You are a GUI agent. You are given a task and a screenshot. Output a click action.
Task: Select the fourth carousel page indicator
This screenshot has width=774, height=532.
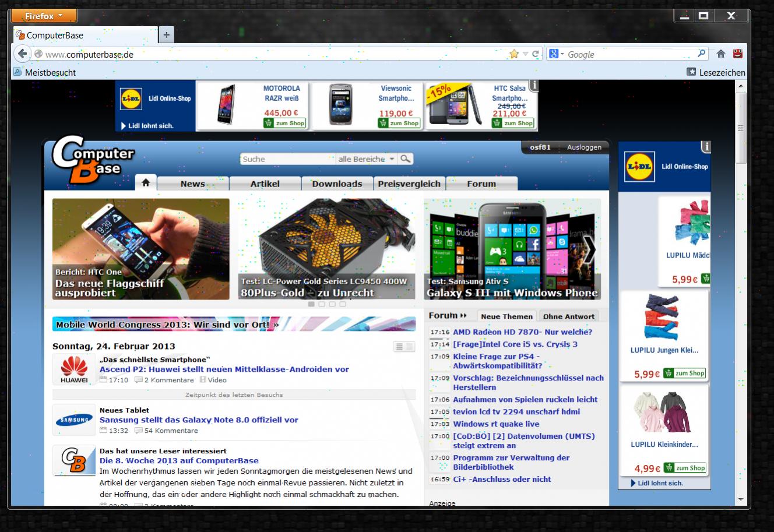pos(343,304)
